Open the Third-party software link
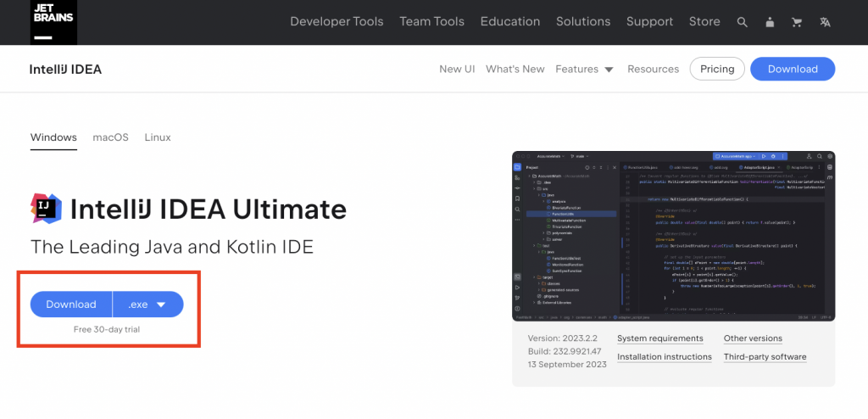 [765, 357]
